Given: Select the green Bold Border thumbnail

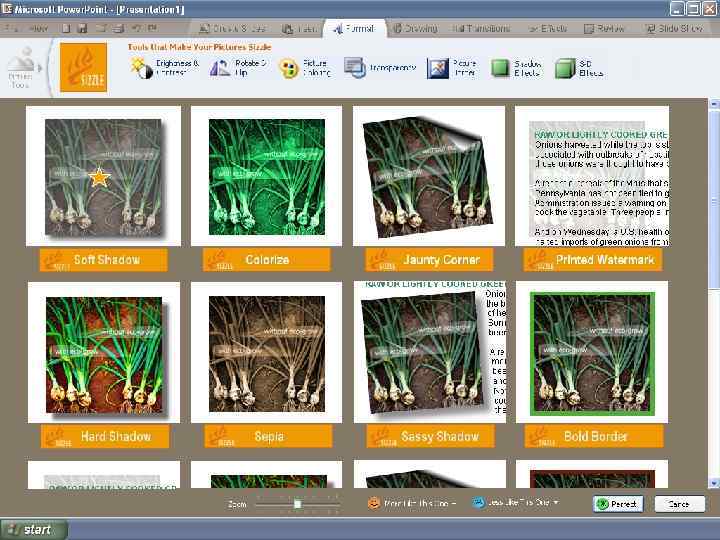Looking at the screenshot, I should 592,353.
